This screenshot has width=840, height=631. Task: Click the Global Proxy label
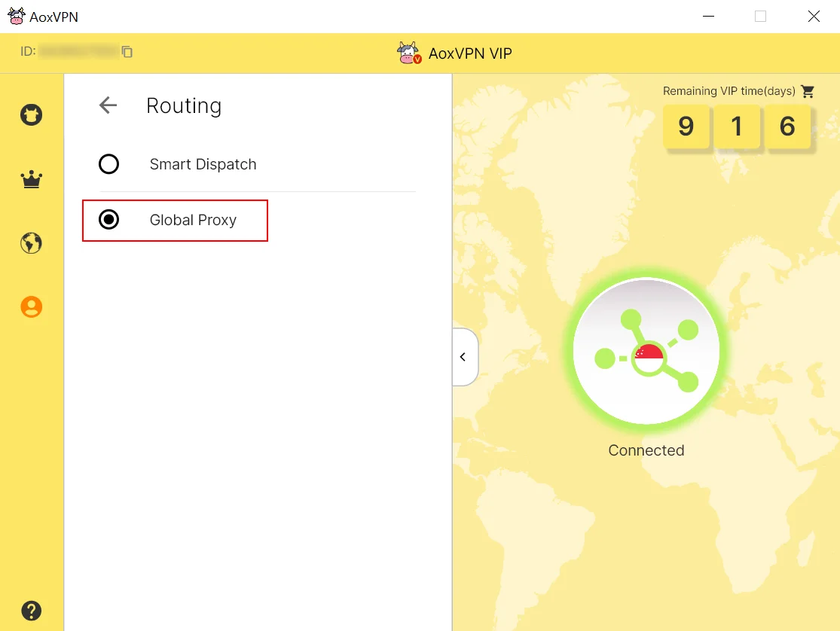[193, 220]
